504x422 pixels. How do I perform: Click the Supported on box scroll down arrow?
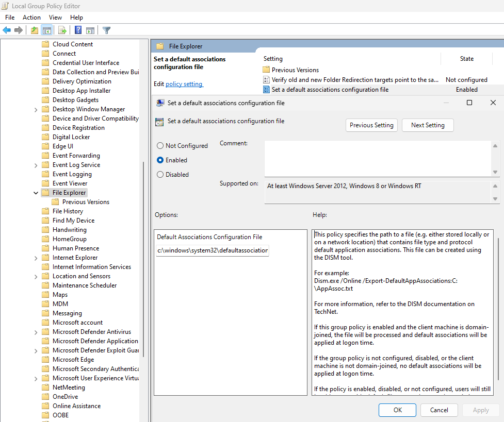[x=495, y=199]
